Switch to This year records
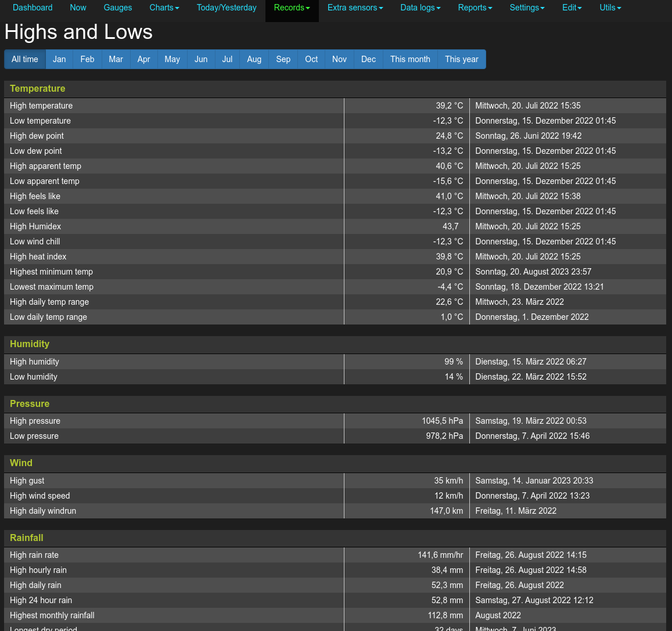This screenshot has width=672, height=631. pyautogui.click(x=461, y=59)
